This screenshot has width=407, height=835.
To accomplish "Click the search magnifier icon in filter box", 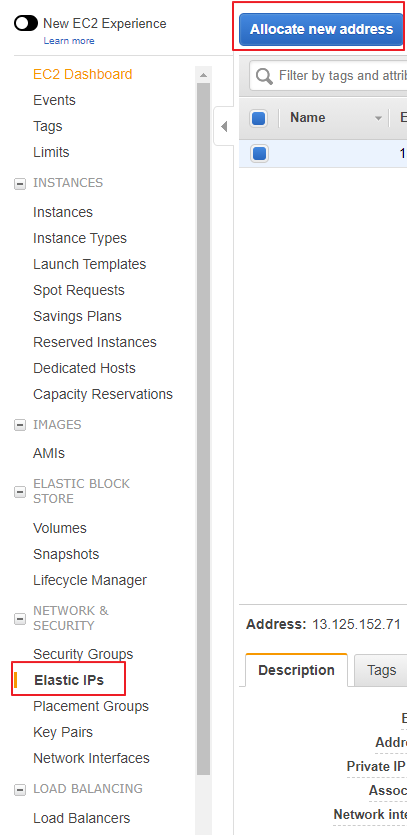I will coord(264,76).
